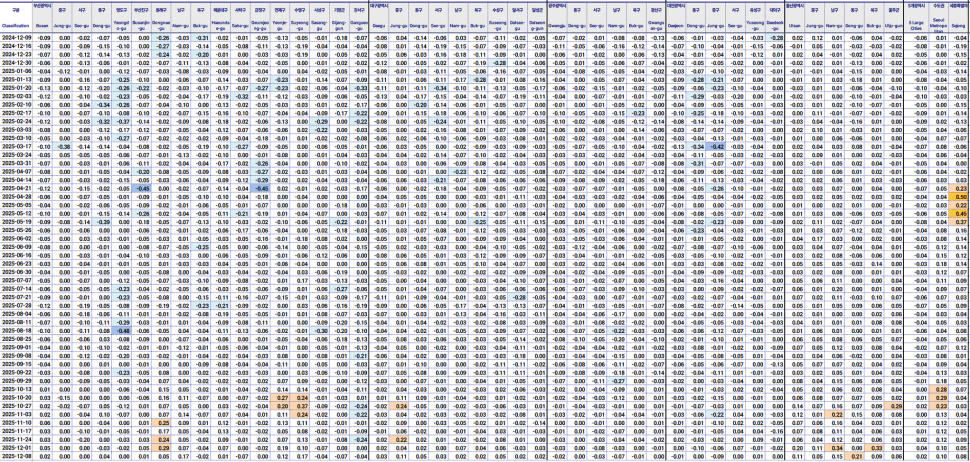970x462 pixels.
Task: Click the 2025-03-24 date row label
Action: coord(18,155)
